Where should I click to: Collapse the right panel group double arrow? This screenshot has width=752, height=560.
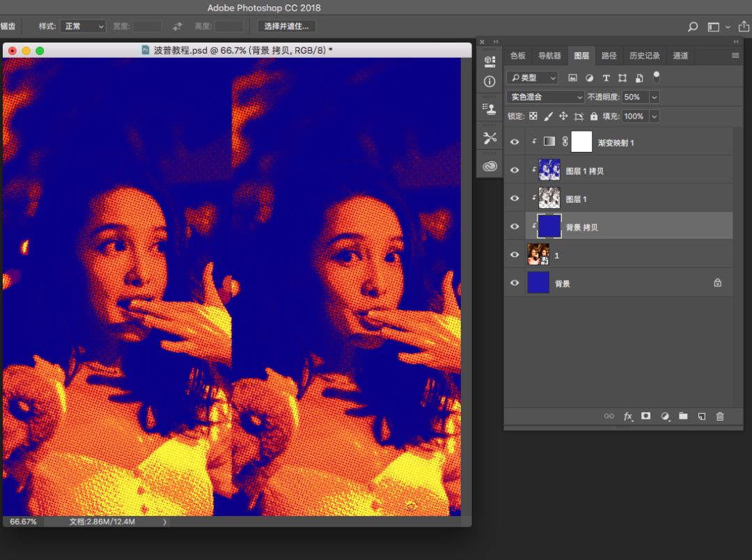[x=736, y=42]
